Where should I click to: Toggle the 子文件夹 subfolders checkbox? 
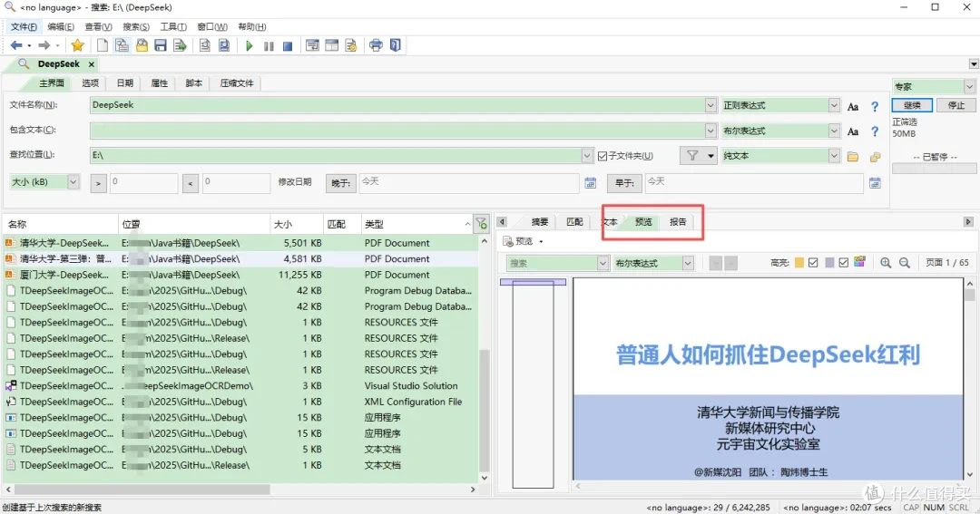point(603,156)
